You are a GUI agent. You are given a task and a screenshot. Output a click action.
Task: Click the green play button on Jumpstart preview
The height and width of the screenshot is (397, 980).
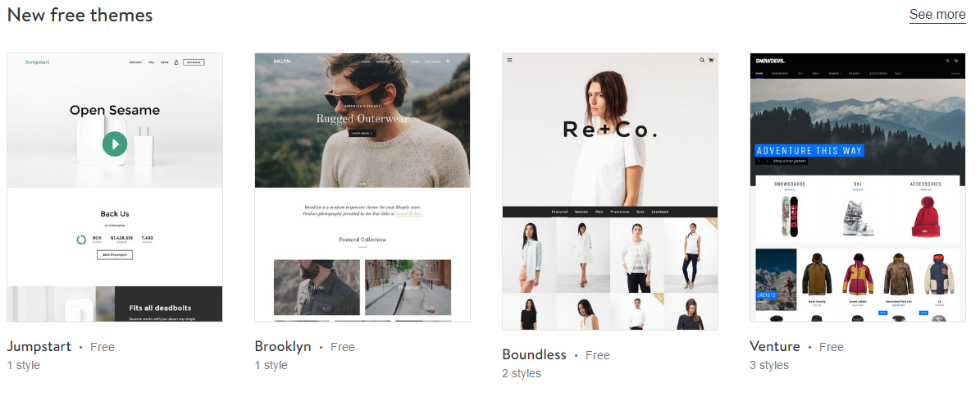(x=115, y=144)
